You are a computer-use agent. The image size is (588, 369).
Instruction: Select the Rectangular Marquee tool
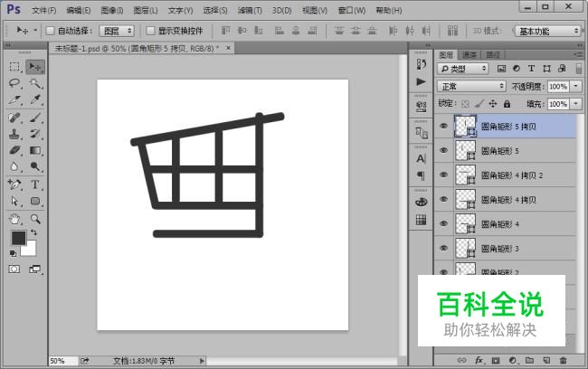14,67
